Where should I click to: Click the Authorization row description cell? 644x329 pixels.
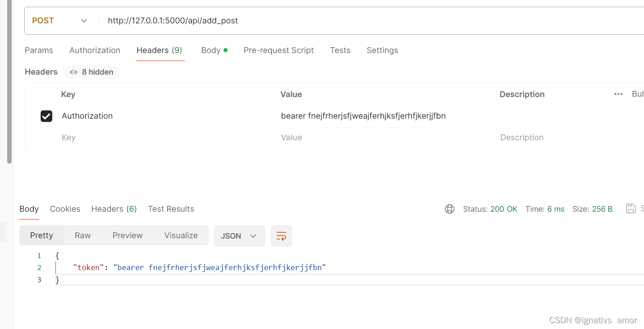click(x=569, y=116)
